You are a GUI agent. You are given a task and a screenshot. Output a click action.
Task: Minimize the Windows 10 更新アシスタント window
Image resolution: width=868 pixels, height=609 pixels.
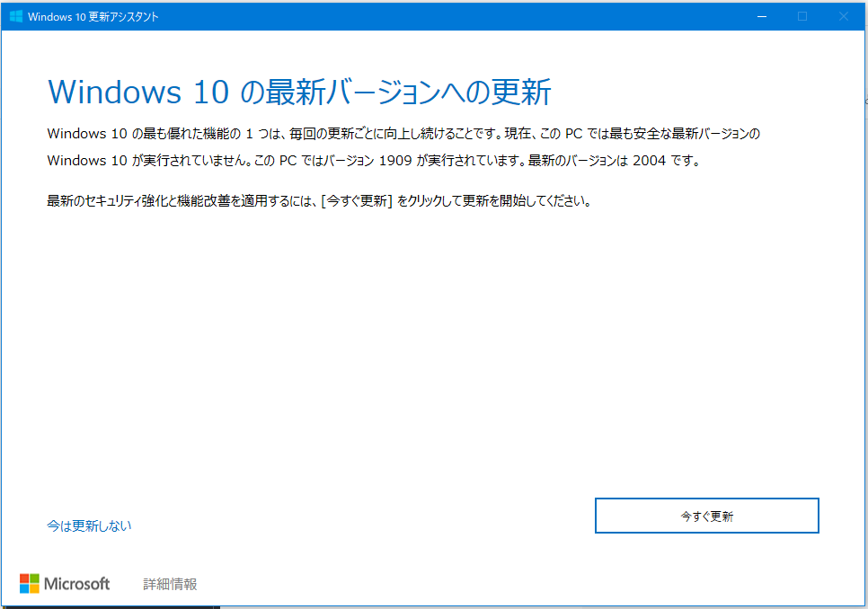(x=762, y=16)
